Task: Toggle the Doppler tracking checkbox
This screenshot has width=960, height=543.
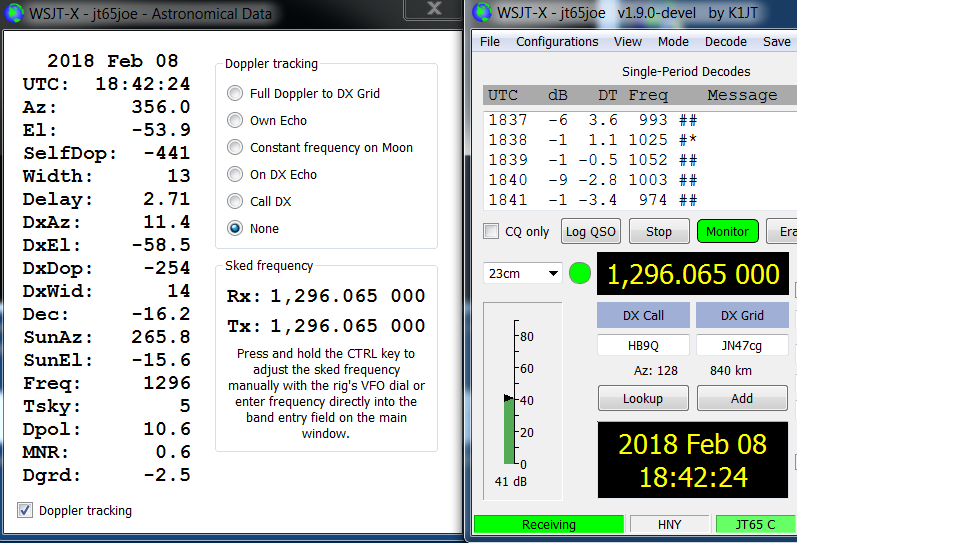Action: (x=25, y=510)
